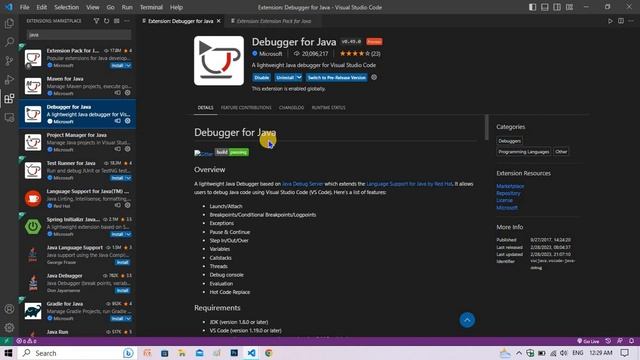Open the Accounts icon in activity bar
640x360 pixels.
[9, 309]
